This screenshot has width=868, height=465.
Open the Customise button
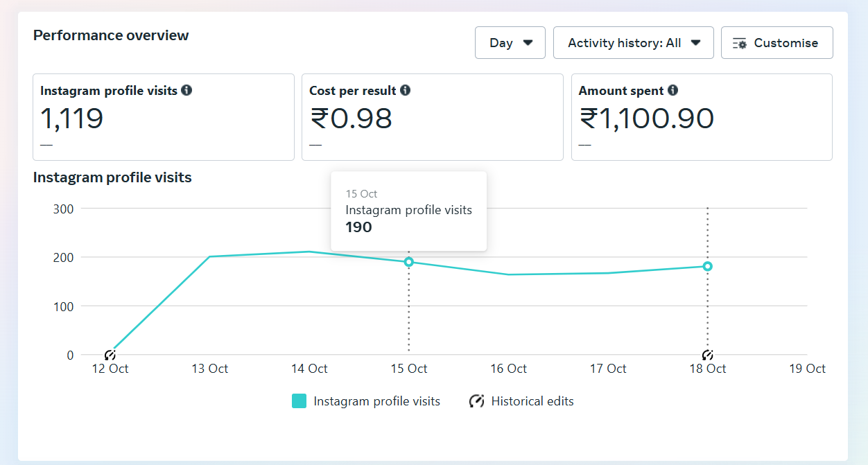776,43
